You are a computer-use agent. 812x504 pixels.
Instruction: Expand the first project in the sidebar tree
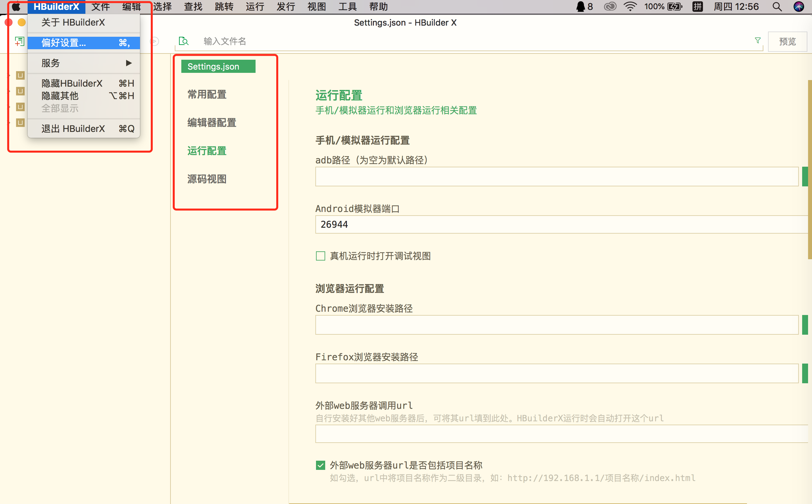(9, 75)
